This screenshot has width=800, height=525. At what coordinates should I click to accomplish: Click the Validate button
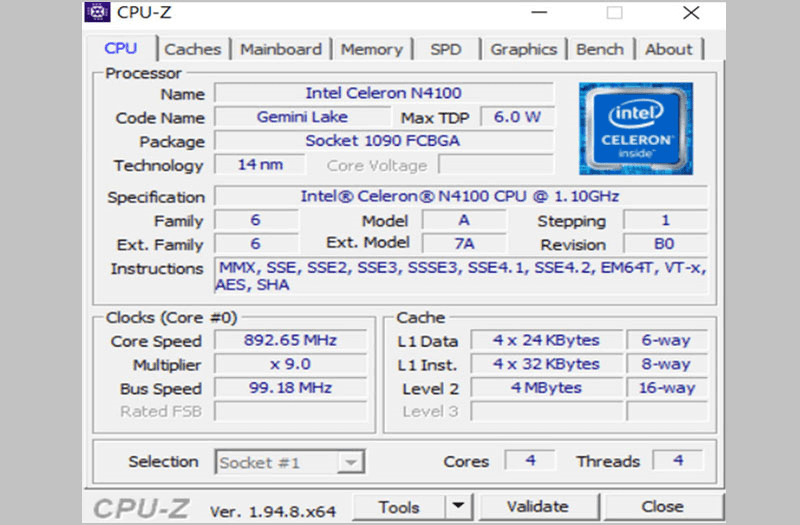pos(537,507)
